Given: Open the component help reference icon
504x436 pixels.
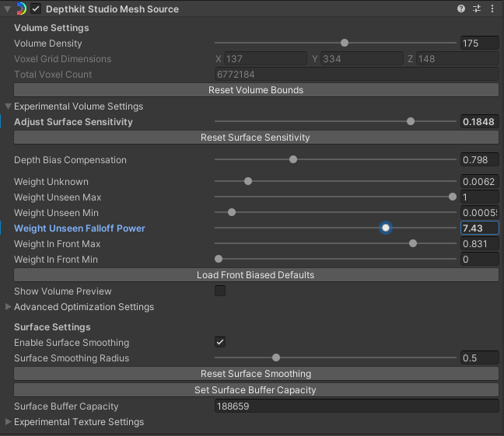Looking at the screenshot, I should 461,9.
